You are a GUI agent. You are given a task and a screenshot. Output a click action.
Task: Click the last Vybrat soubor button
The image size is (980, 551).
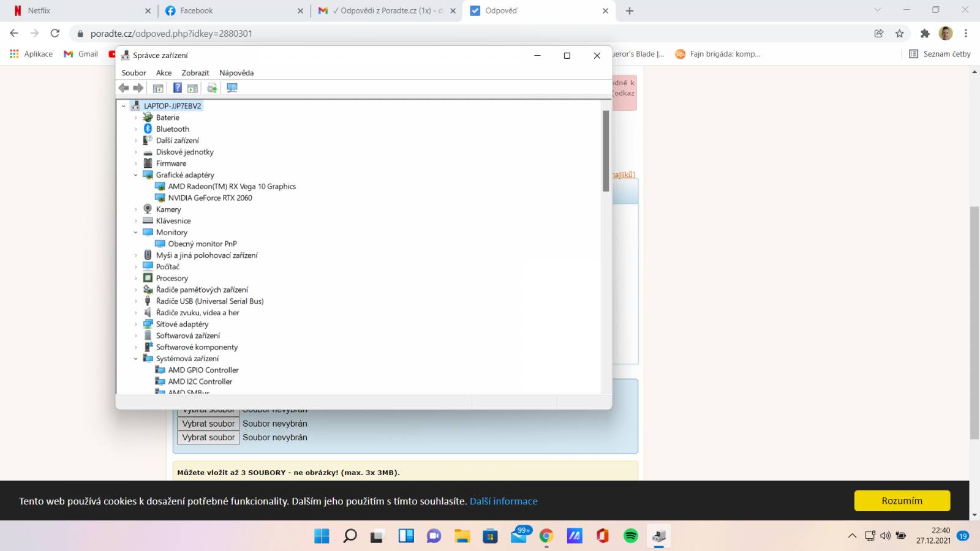click(x=208, y=438)
